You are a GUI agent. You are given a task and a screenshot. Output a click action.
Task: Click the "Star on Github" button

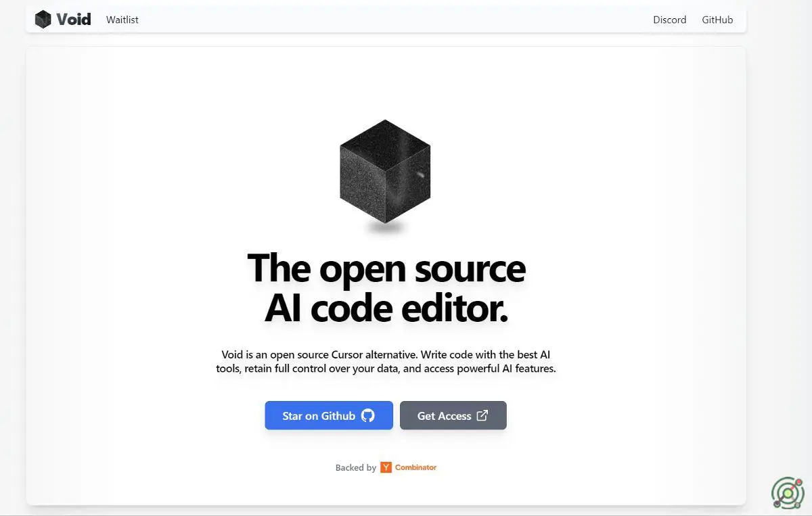coord(329,415)
